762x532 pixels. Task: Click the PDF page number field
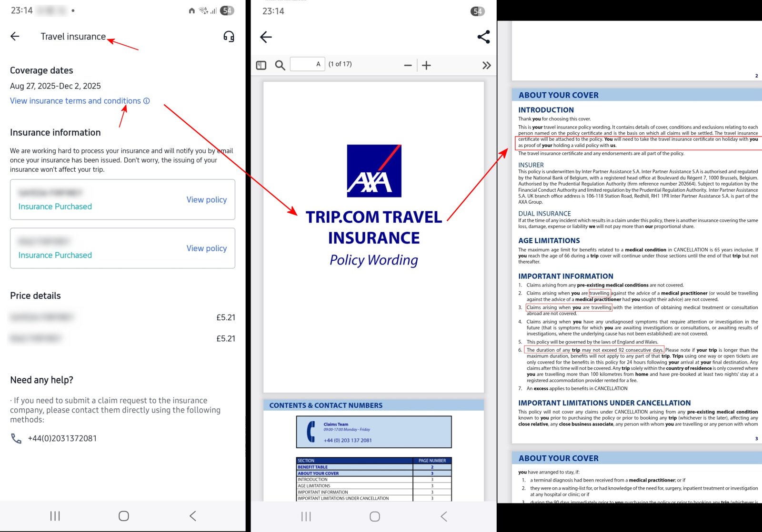[x=307, y=64]
